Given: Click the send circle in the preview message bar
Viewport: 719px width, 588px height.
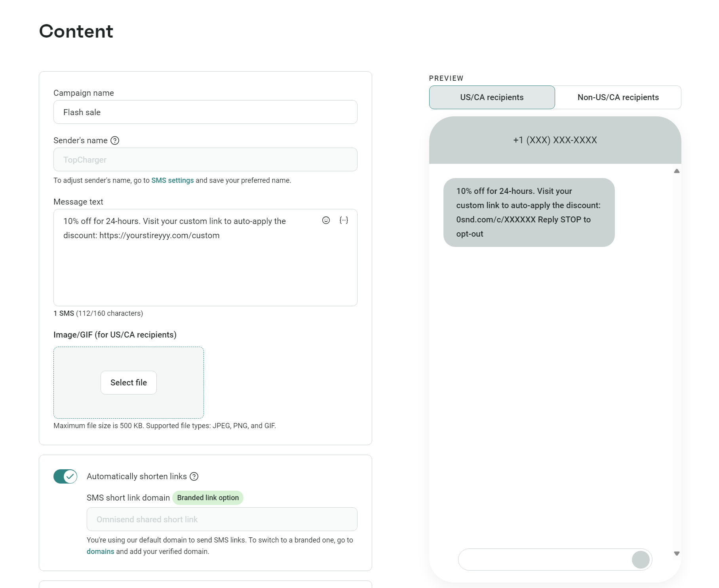Looking at the screenshot, I should (640, 560).
